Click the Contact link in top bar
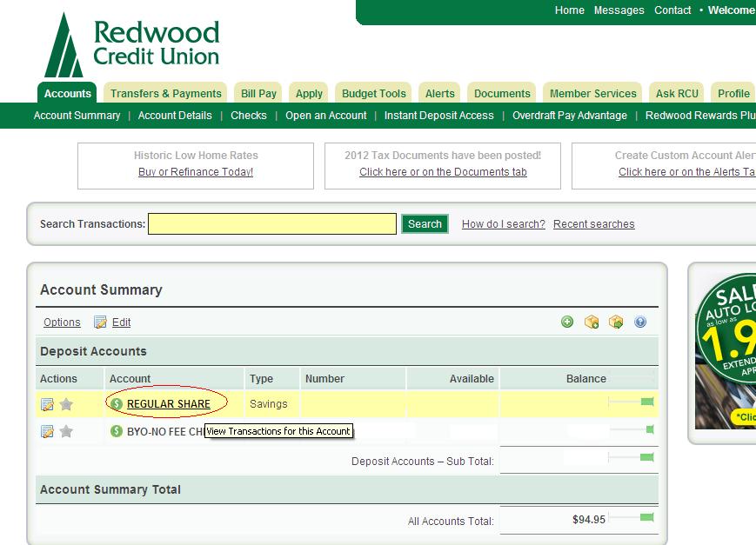The image size is (756, 545). coord(672,10)
